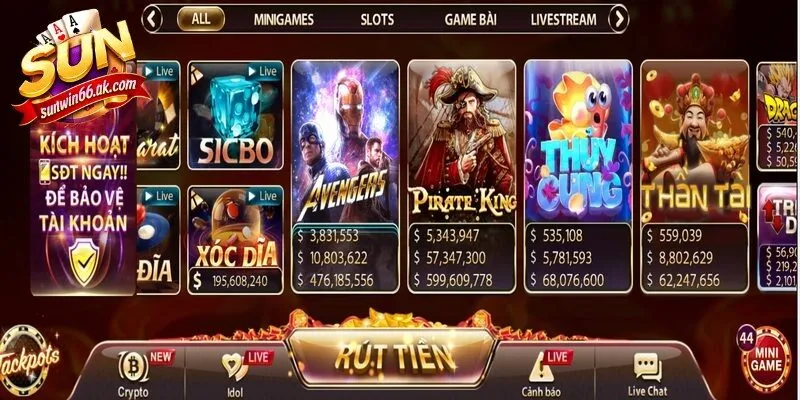Select the ALL category tab
This screenshot has width=800, height=400.
point(201,19)
